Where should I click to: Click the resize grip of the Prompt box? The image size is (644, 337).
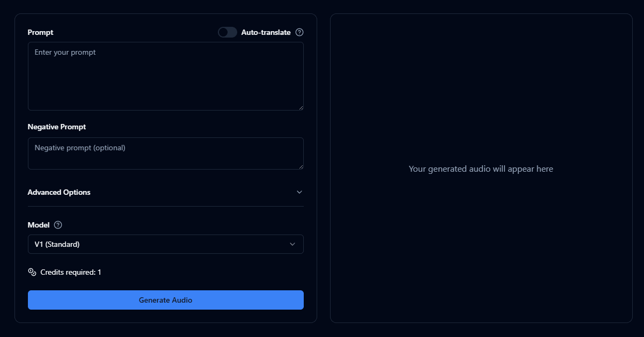pos(301,107)
